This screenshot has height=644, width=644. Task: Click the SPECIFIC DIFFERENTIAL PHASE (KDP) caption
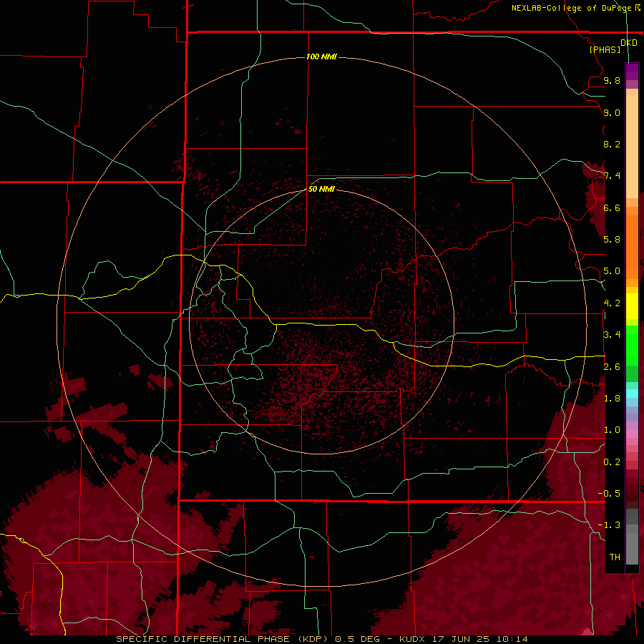(222, 639)
